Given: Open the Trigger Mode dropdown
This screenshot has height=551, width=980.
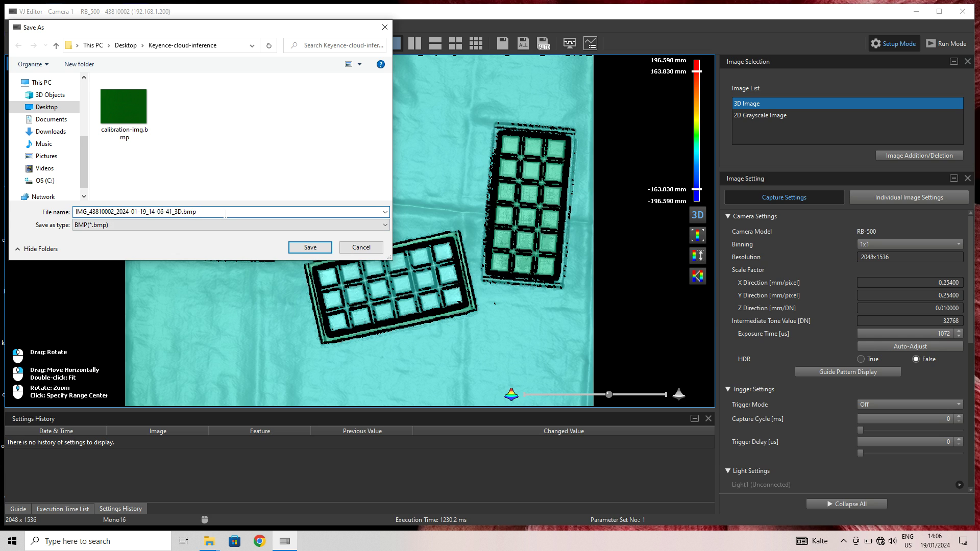Looking at the screenshot, I should (910, 405).
